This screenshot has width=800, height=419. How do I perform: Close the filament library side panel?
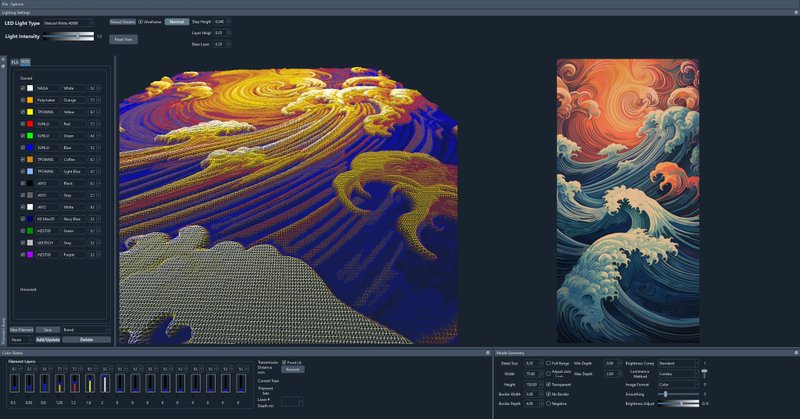point(3,60)
